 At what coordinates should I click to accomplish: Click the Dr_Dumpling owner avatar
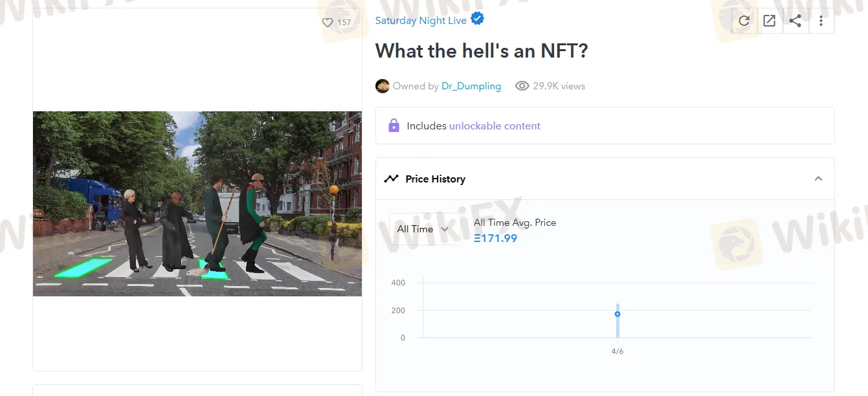click(x=383, y=86)
